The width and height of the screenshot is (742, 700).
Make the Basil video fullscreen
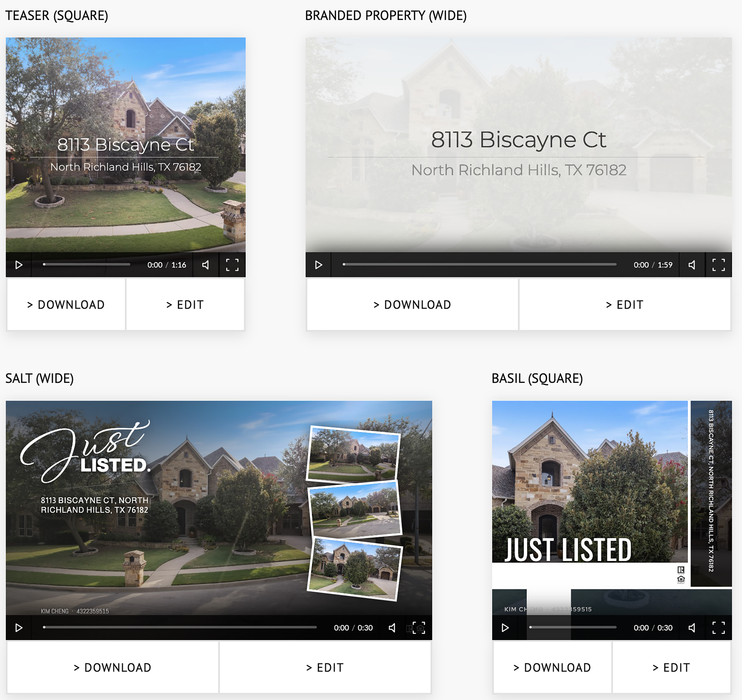[719, 628]
